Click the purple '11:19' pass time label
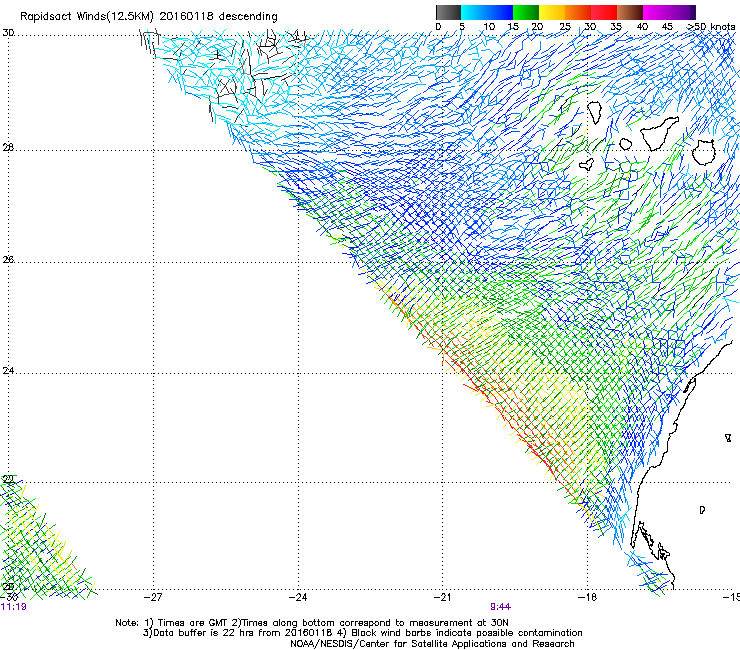 coord(14,607)
